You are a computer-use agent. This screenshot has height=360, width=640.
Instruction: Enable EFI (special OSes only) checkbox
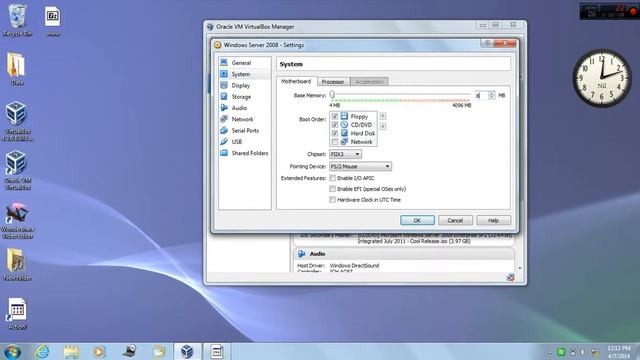click(333, 189)
